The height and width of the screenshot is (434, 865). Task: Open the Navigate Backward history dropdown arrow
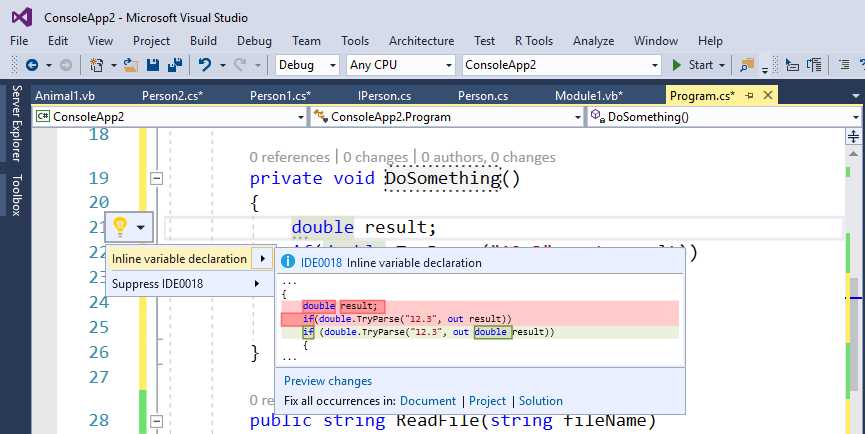pos(49,65)
